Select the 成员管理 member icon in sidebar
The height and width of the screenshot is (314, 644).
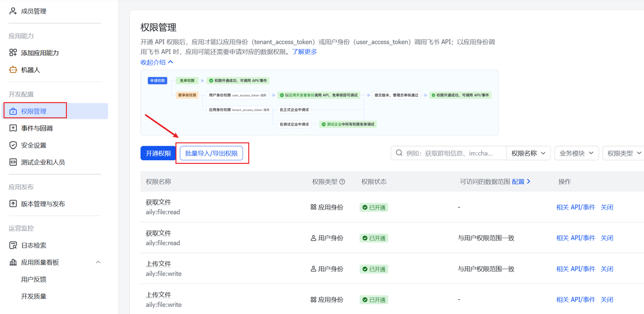pos(13,11)
